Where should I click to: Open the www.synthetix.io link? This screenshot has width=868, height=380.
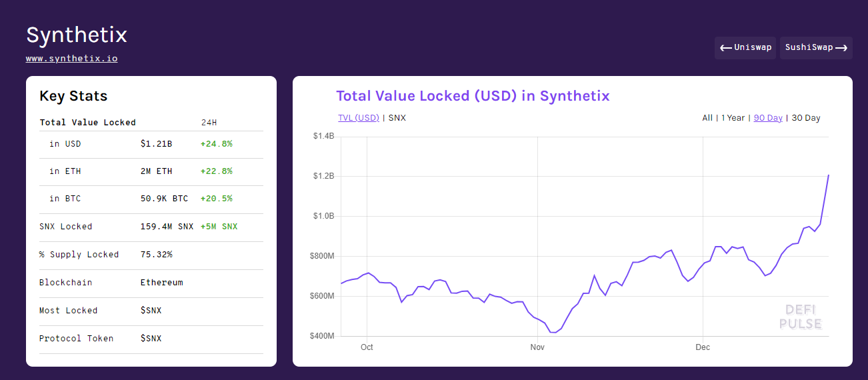pyautogui.click(x=72, y=59)
